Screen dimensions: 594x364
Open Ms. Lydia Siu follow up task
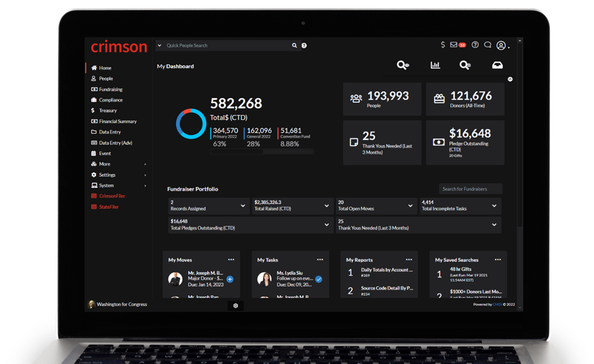295,279
